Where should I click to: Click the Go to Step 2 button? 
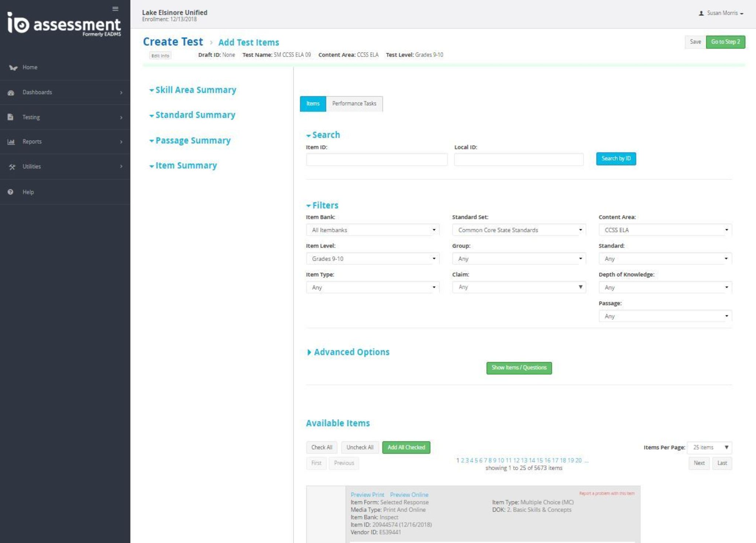click(725, 42)
